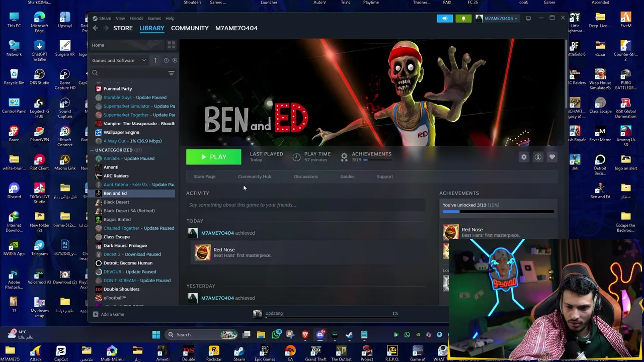This screenshot has width=644, height=362.
Task: Go forward with Steam navigation arrow
Action: [x=106, y=28]
